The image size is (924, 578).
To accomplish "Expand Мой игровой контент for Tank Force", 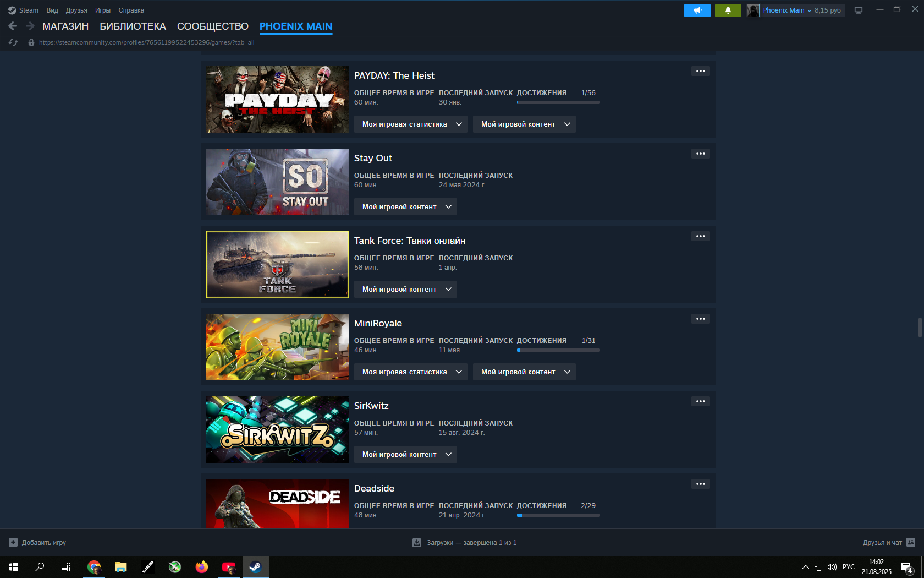I will coord(405,290).
